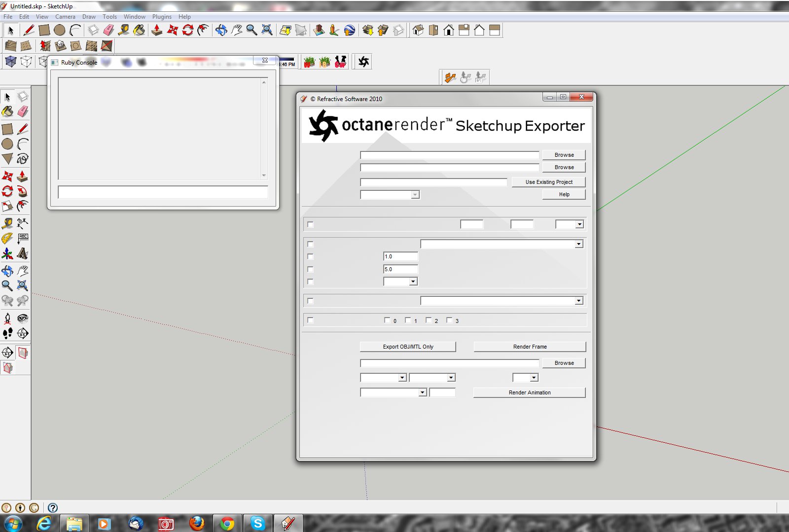This screenshot has height=532, width=789.
Task: Open the Draw menu
Action: [x=89, y=17]
